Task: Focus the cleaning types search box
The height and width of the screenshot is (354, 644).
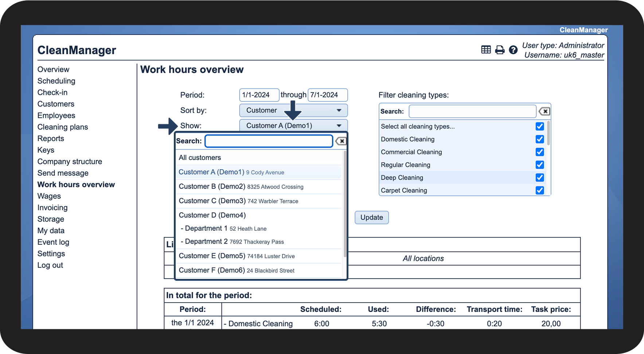Action: (472, 112)
